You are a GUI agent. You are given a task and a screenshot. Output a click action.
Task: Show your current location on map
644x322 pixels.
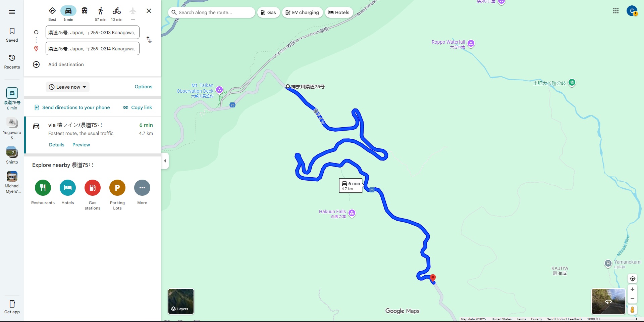point(632,279)
